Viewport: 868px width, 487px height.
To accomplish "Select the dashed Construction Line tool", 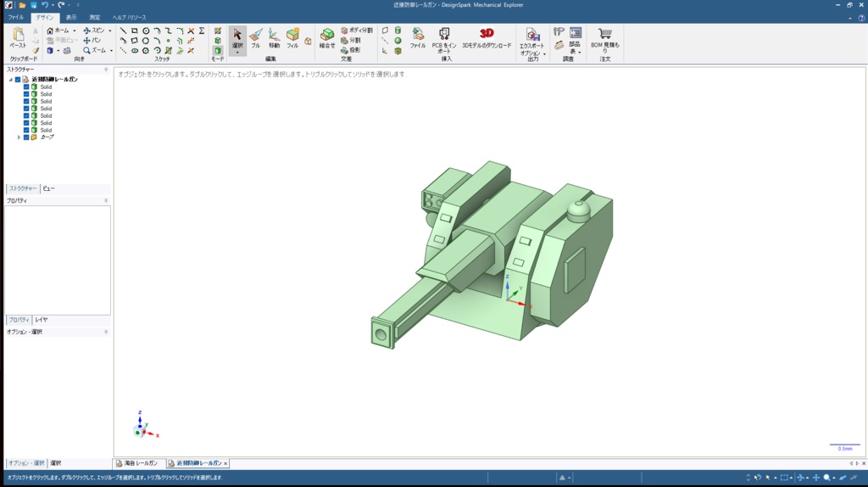I will coord(123,50).
